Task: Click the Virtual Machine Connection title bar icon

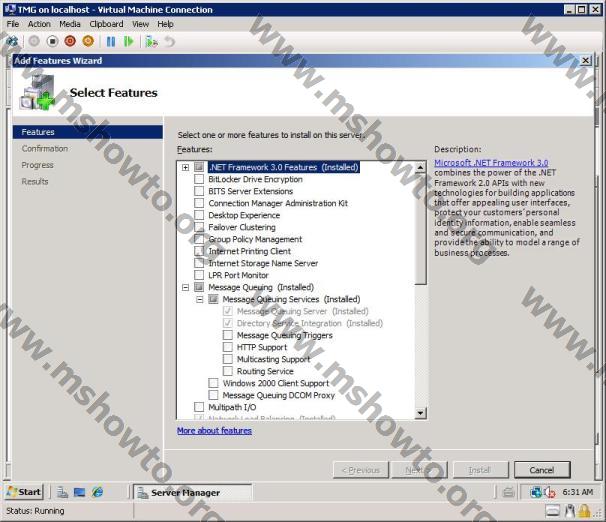Action: [x=9, y=9]
